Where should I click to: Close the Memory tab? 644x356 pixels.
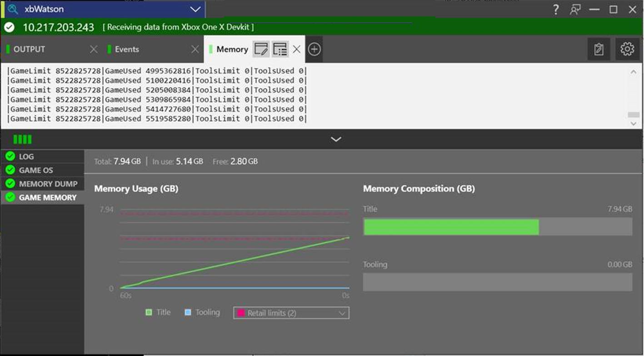[x=296, y=49]
